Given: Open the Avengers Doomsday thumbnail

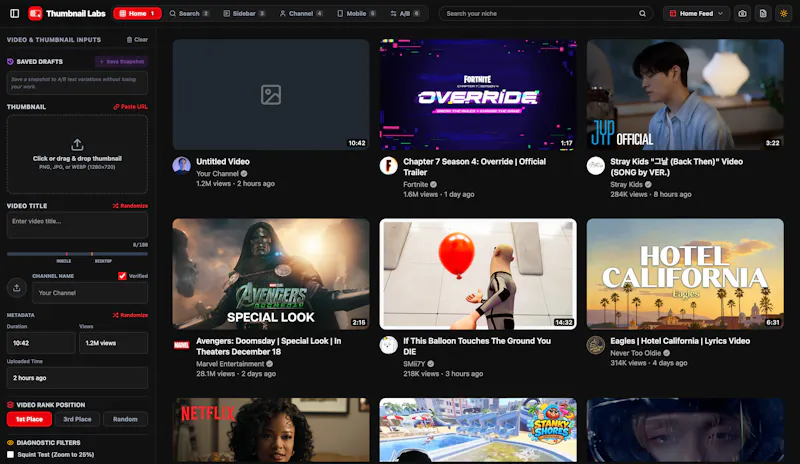Looking at the screenshot, I should point(271,274).
